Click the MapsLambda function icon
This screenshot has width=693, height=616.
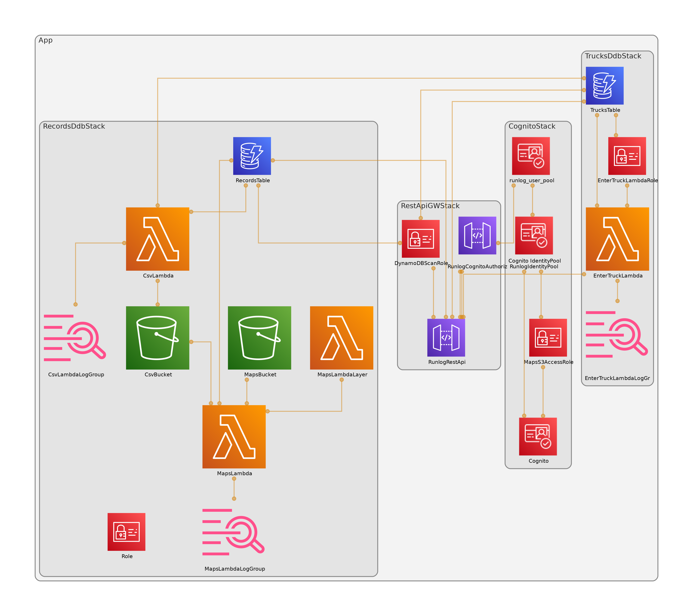pos(234,437)
